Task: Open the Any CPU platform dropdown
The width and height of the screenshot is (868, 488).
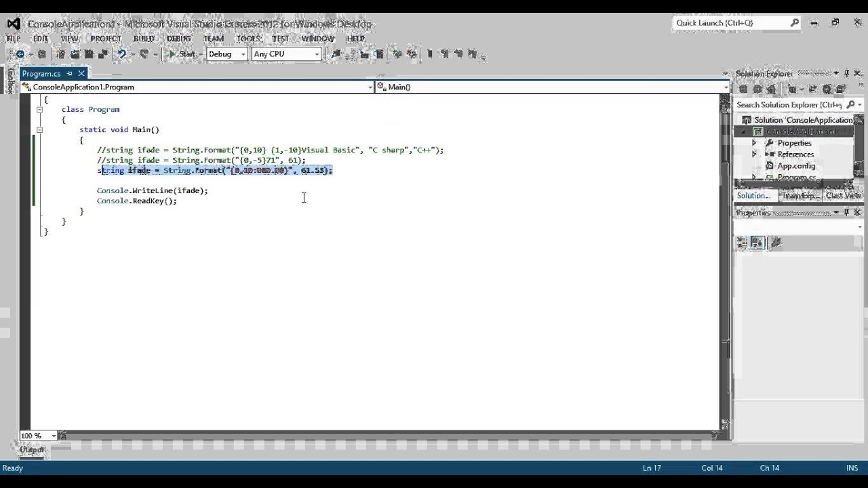Action: (285, 54)
